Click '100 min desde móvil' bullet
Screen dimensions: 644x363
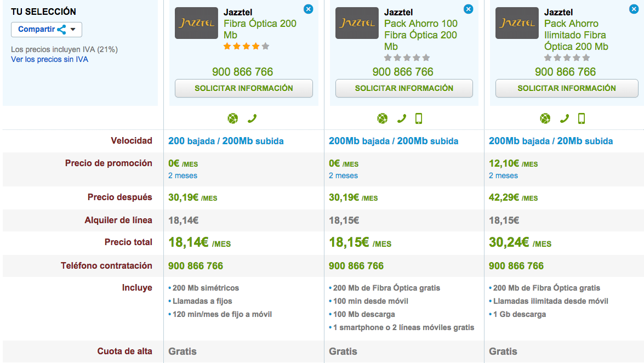[x=371, y=302]
